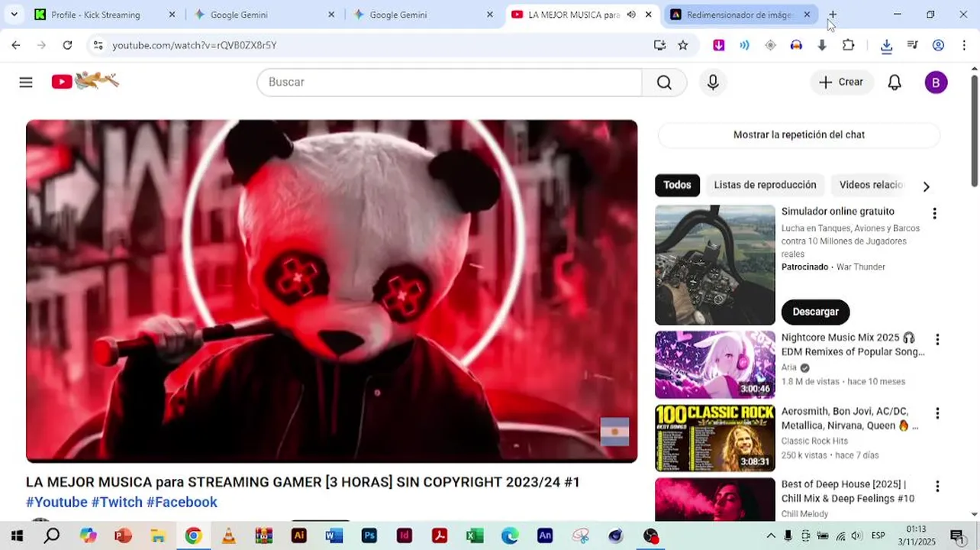
Task: Open options for Simulador online gratuito ad
Action: pyautogui.click(x=934, y=213)
